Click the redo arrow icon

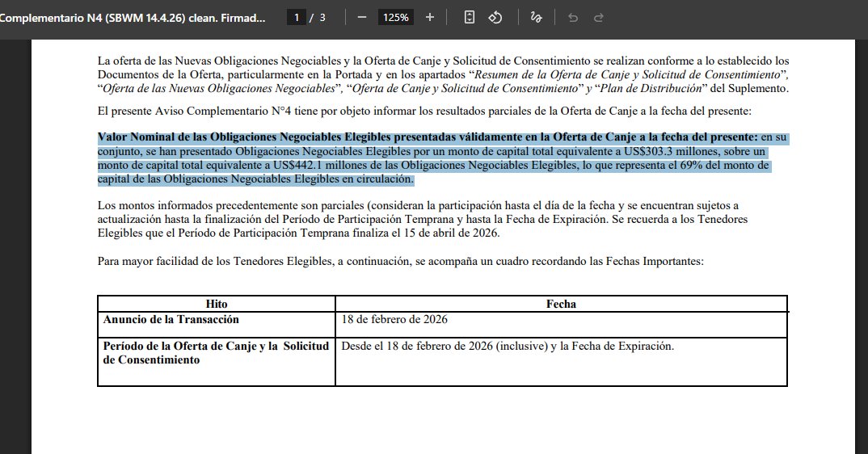tap(598, 18)
